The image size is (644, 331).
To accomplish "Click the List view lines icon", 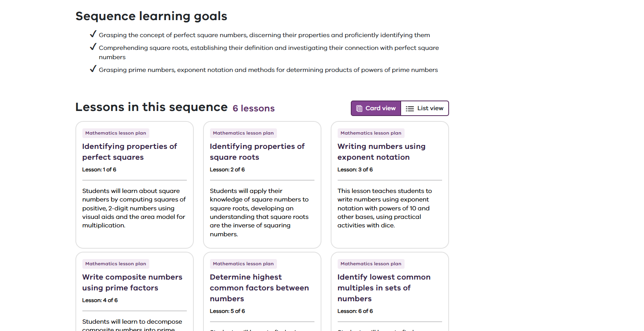I will pos(410,109).
